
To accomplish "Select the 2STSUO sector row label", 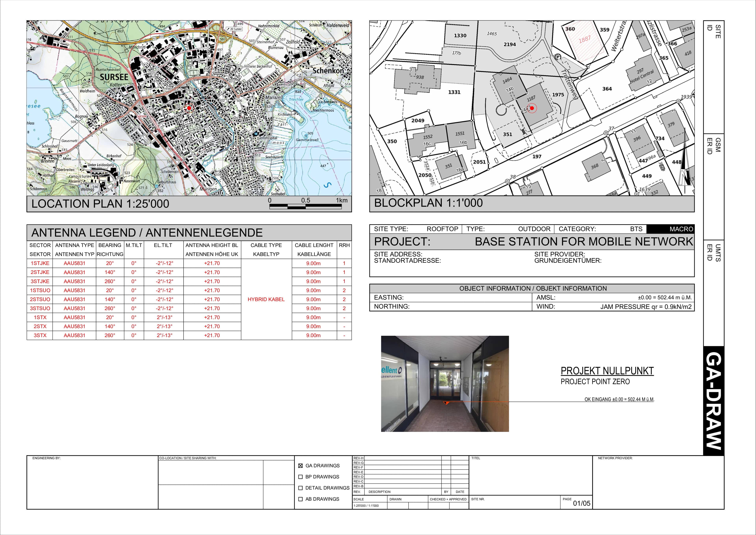I will [40, 299].
